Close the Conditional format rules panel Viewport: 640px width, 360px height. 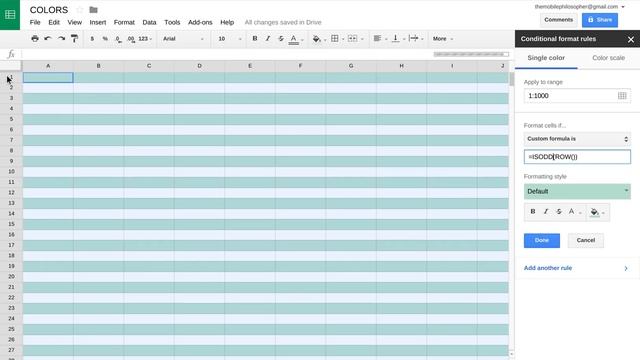point(631,39)
